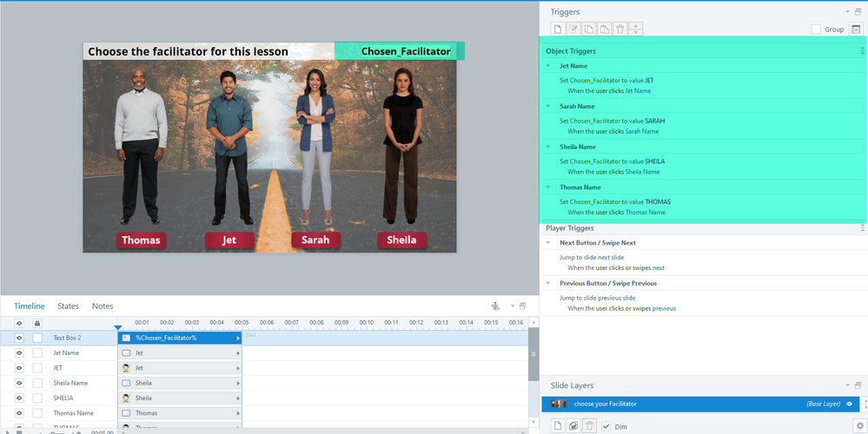Add a new slide layer
The image size is (868, 434).
[x=559, y=425]
